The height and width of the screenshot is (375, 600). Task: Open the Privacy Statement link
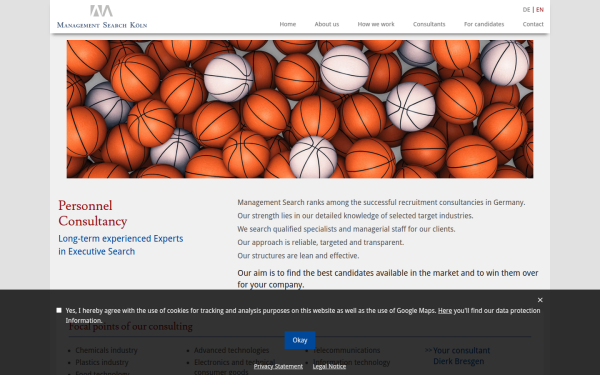point(278,367)
